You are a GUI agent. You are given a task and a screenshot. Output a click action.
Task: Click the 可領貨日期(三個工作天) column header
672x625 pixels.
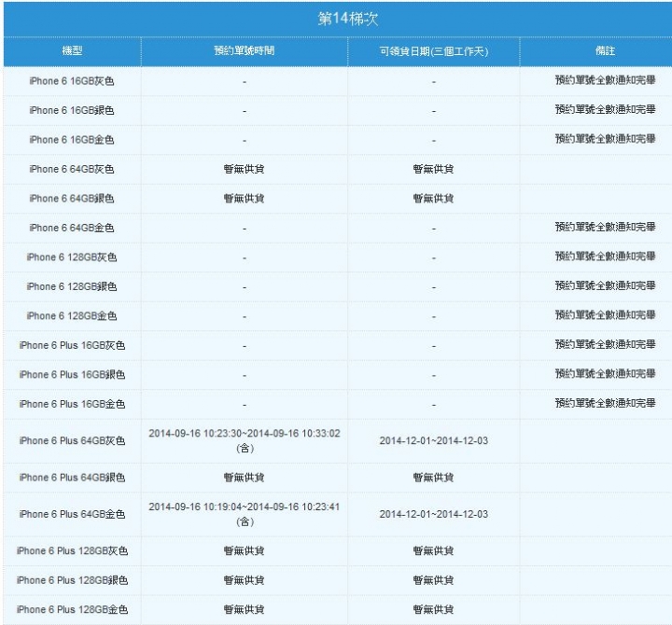[434, 51]
